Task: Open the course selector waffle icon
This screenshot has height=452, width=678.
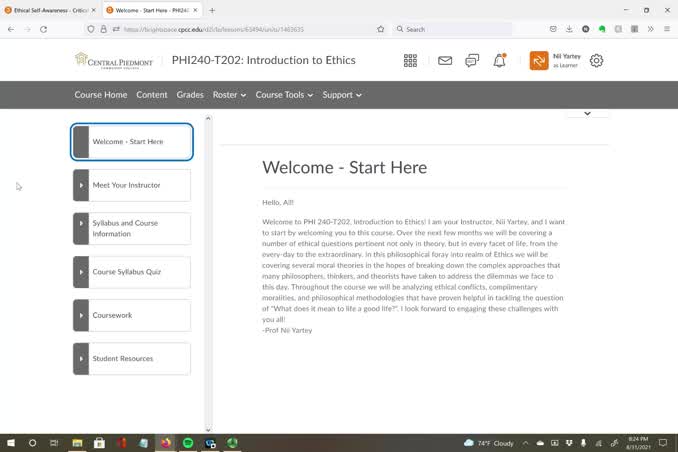Action: coord(410,61)
